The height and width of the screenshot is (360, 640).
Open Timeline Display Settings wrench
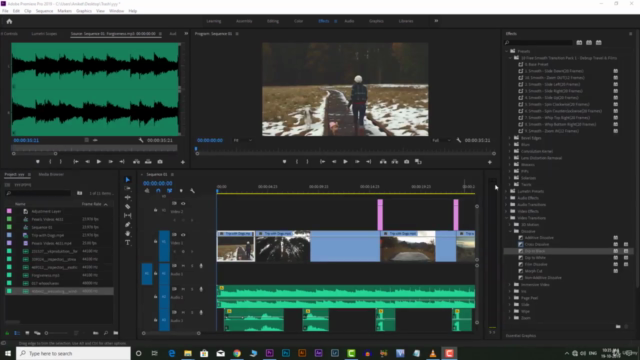point(192,191)
